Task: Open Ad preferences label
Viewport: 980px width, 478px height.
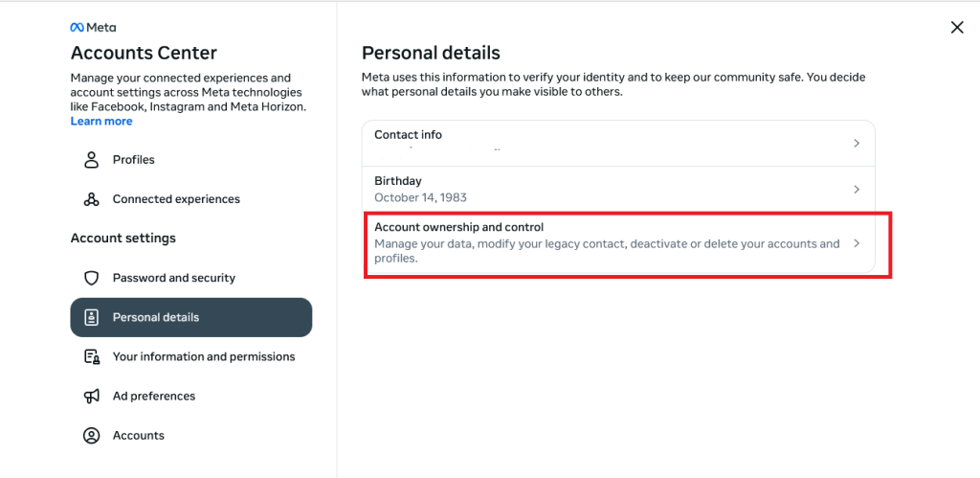Action: 153,396
